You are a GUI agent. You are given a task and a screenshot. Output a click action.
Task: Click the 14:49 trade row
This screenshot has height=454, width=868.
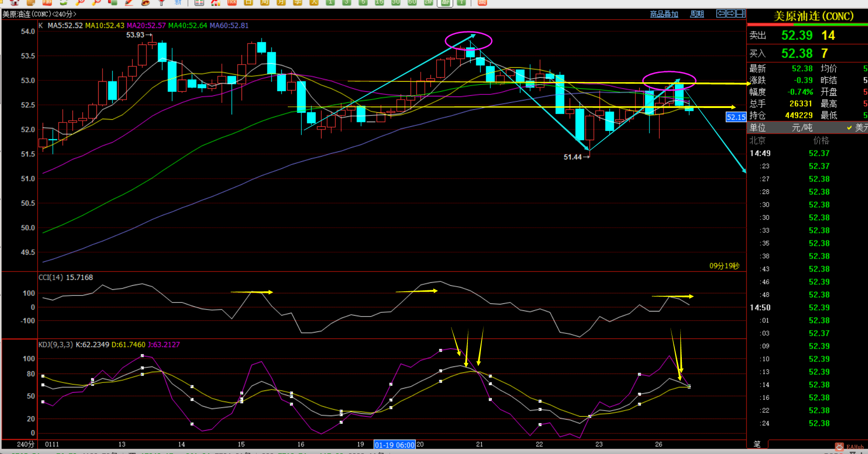click(807, 153)
